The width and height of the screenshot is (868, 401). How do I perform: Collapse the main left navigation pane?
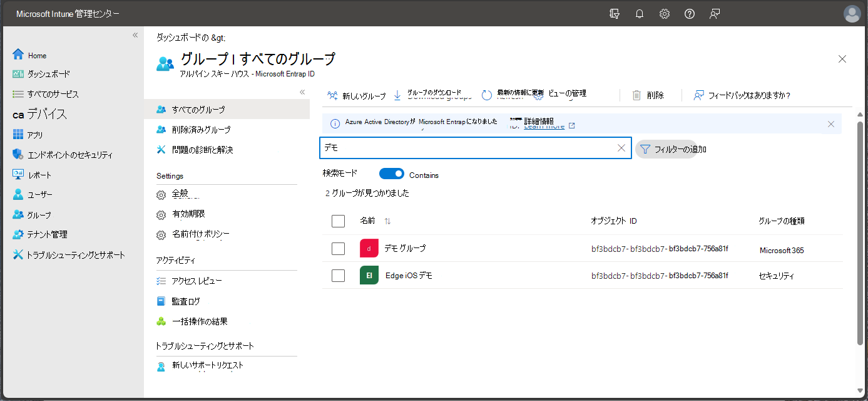click(135, 35)
